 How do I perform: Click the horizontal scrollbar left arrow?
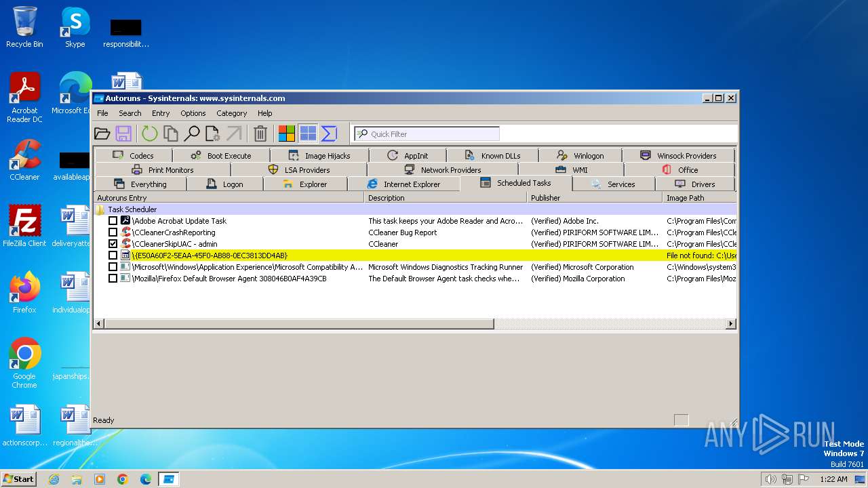tap(99, 324)
